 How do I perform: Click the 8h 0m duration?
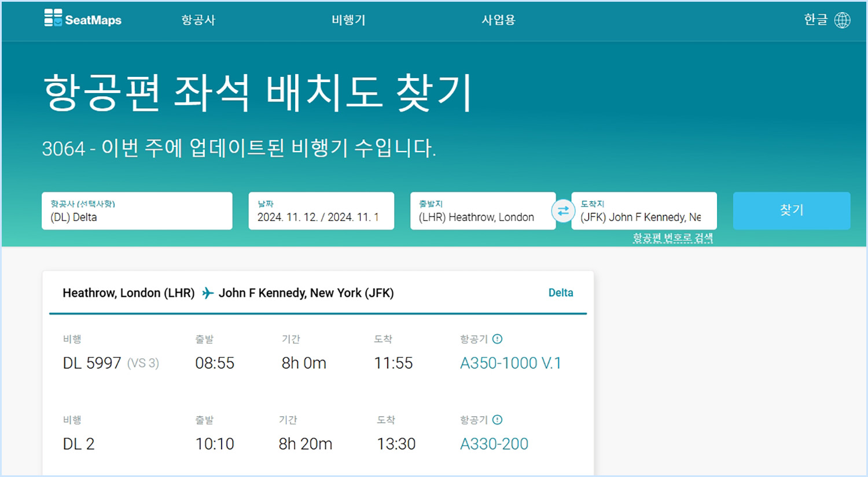(304, 363)
